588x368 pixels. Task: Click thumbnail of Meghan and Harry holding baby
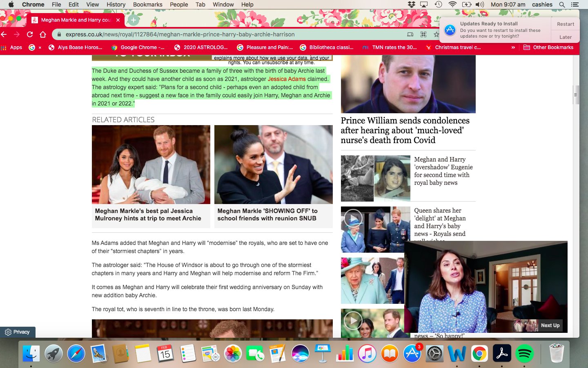[x=151, y=164]
